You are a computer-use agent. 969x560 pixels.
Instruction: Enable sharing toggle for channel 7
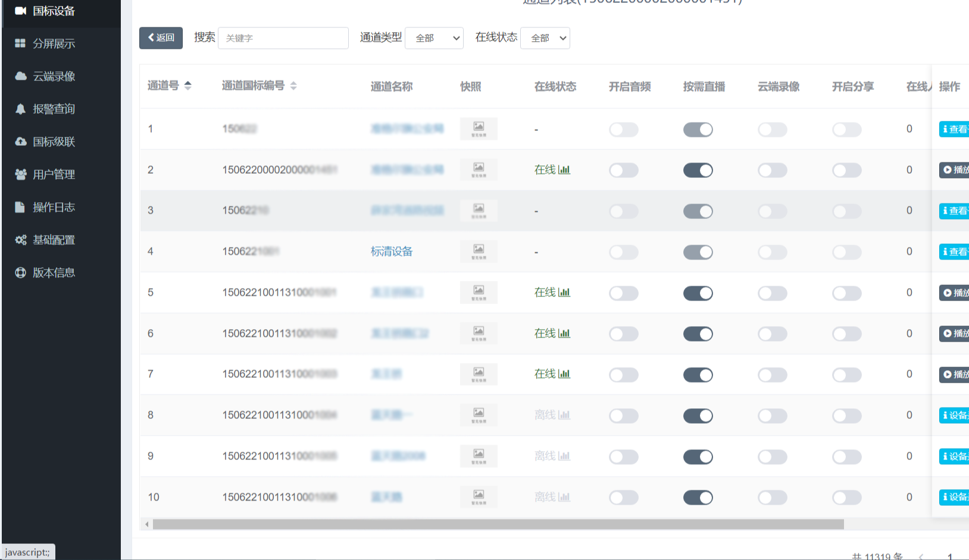846,375
